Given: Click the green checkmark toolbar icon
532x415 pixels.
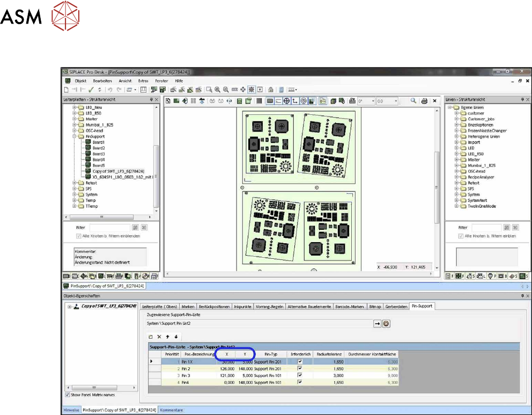Looking at the screenshot, I should coord(92,90).
